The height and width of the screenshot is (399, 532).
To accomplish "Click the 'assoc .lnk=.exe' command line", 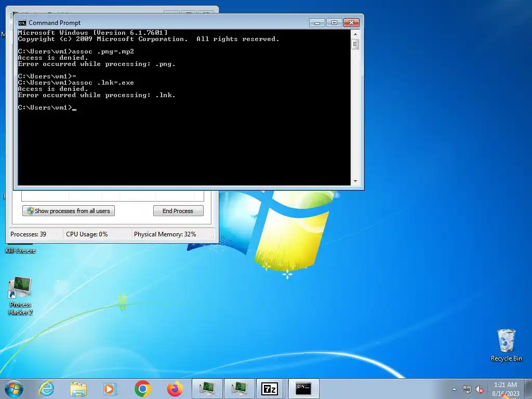I will click(76, 83).
